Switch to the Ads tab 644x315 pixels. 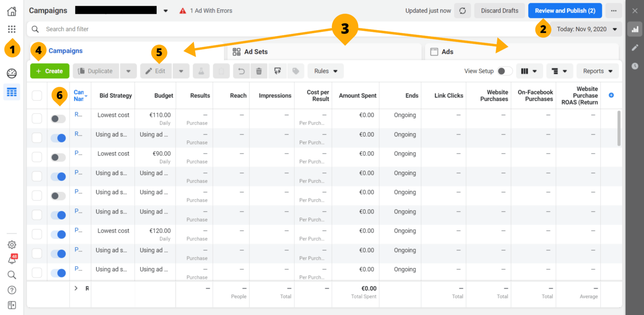click(x=447, y=52)
